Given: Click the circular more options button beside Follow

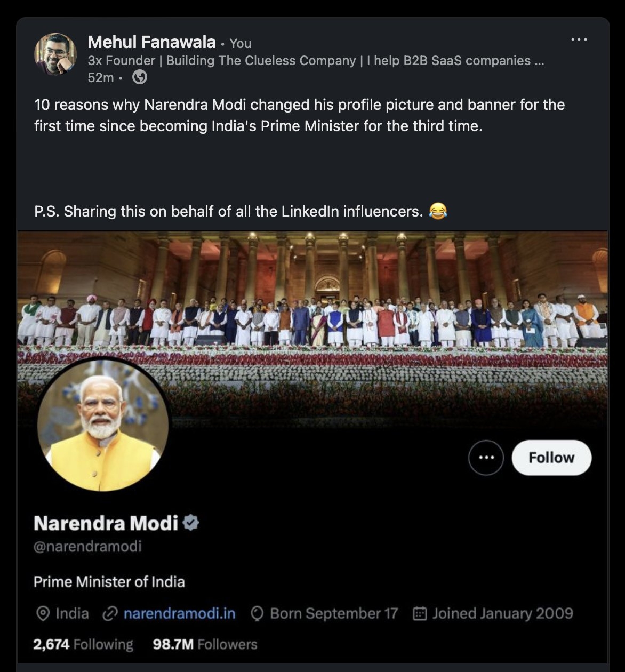Looking at the screenshot, I should click(x=486, y=458).
